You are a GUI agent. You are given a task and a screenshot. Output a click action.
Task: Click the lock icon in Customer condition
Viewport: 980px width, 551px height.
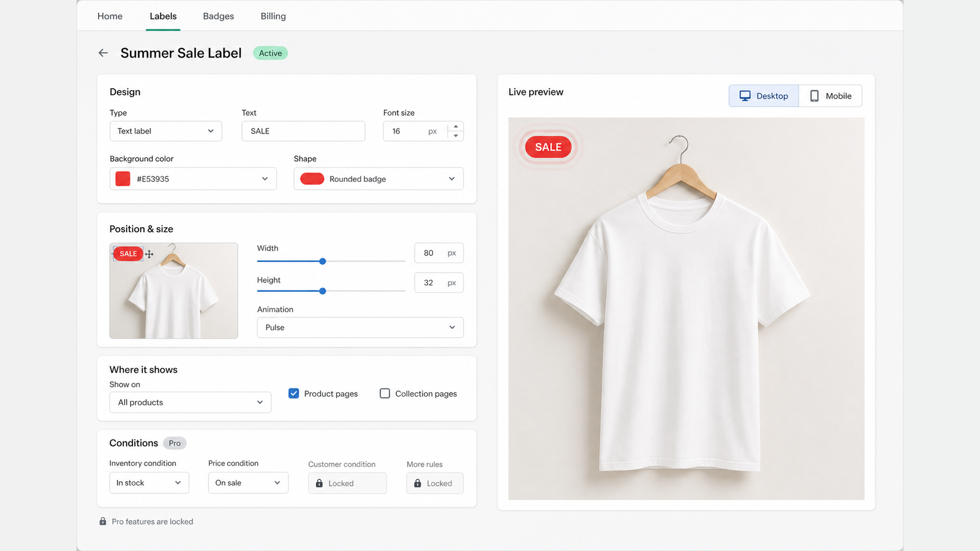pos(319,484)
